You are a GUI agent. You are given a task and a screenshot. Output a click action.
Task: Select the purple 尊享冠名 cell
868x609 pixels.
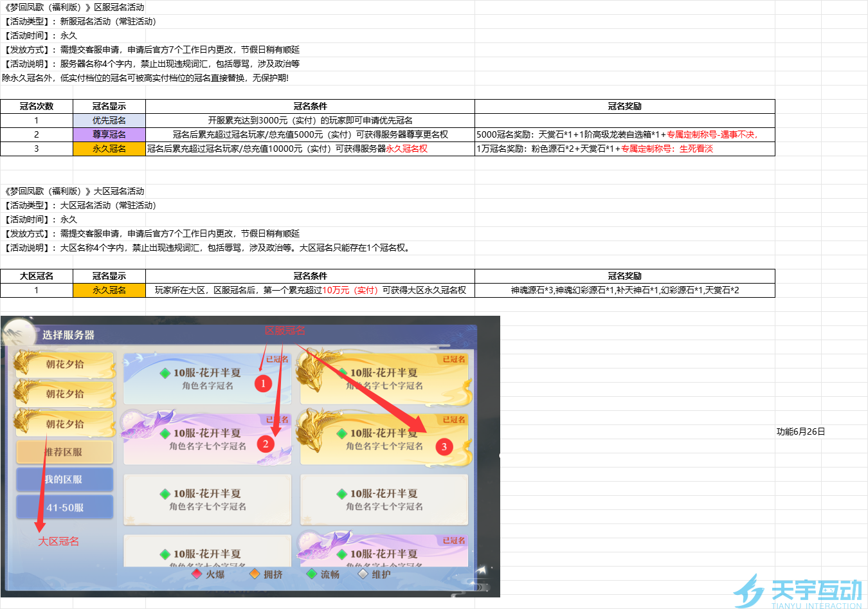click(109, 134)
